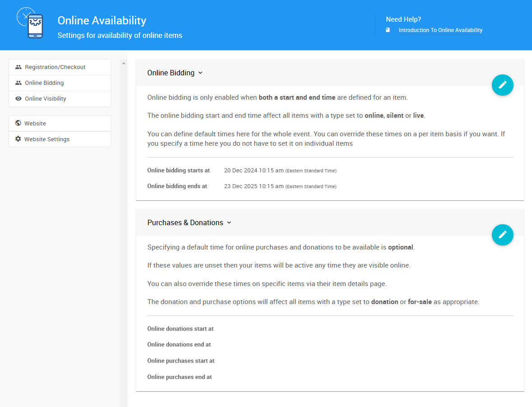Click the sidebar scrollbar up arrow
This screenshot has width=532, height=407.
[124, 64]
